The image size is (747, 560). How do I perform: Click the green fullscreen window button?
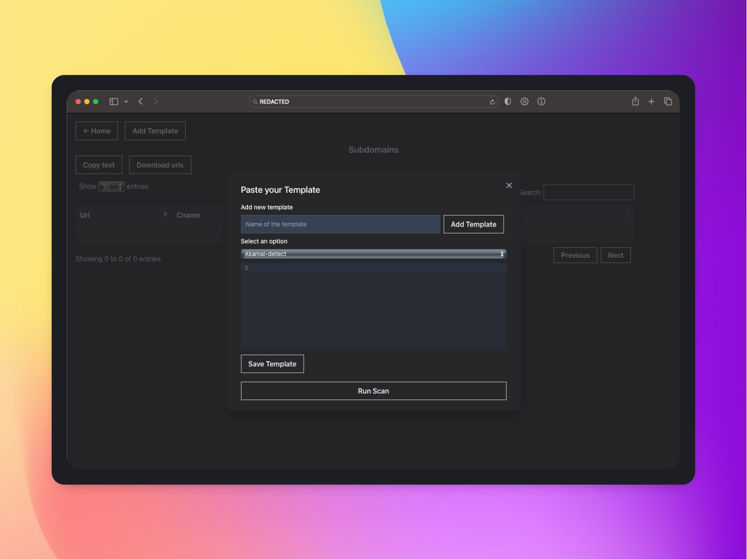pyautogui.click(x=96, y=101)
